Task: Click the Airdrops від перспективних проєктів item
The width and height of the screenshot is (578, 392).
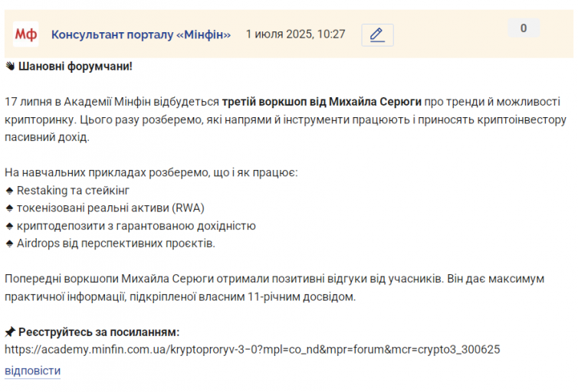Action: click(116, 243)
